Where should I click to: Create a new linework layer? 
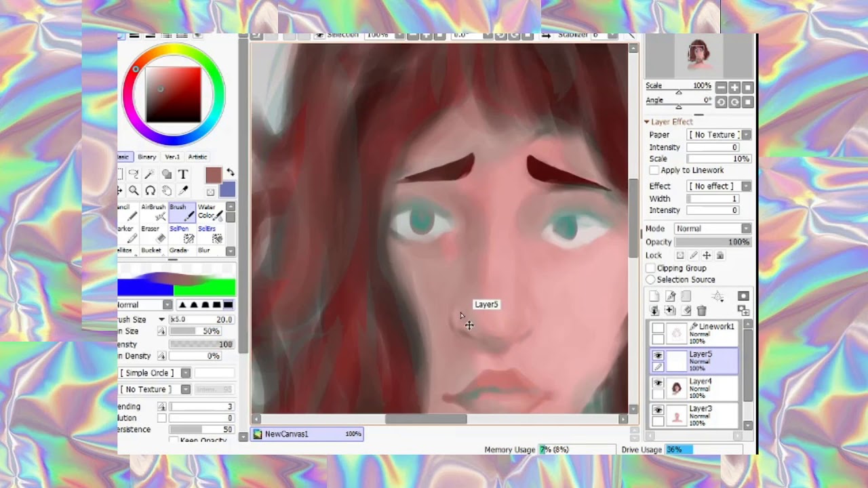click(670, 296)
